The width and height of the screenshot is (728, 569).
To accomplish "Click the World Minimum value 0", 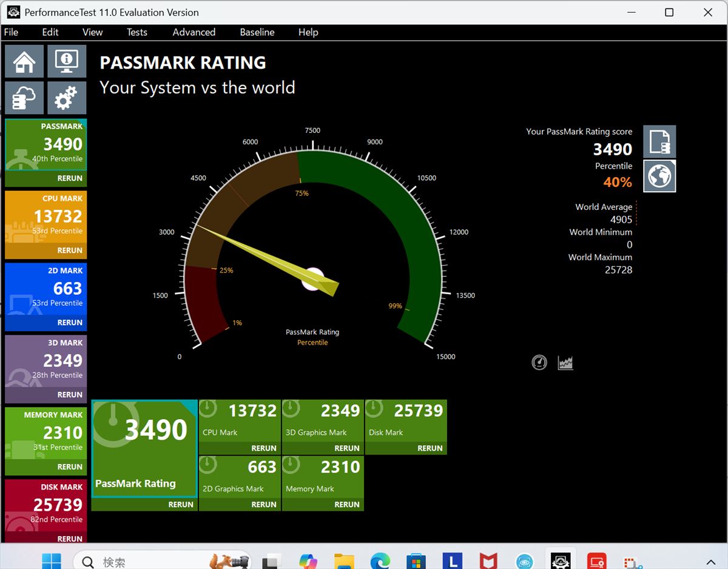I will pos(629,245).
